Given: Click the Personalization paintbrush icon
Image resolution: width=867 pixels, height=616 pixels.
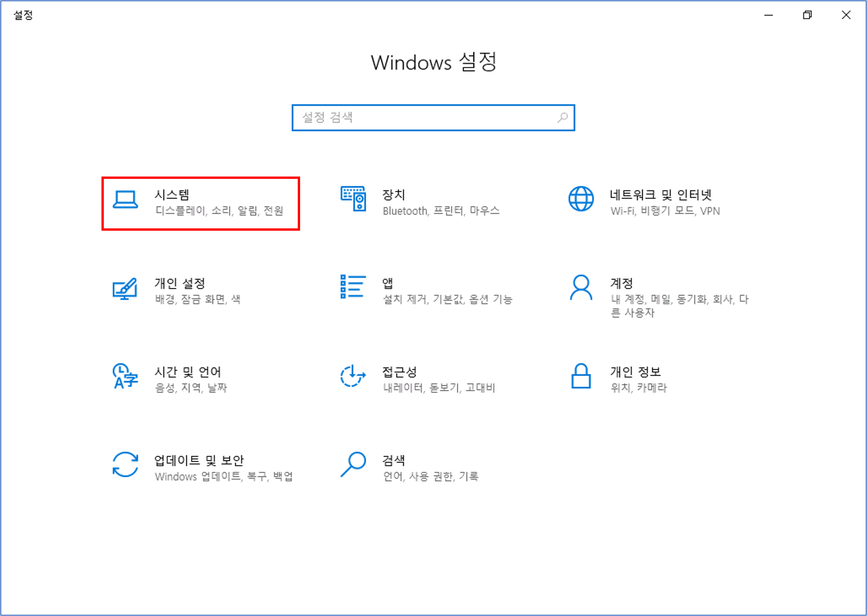Looking at the screenshot, I should pyautogui.click(x=125, y=289).
